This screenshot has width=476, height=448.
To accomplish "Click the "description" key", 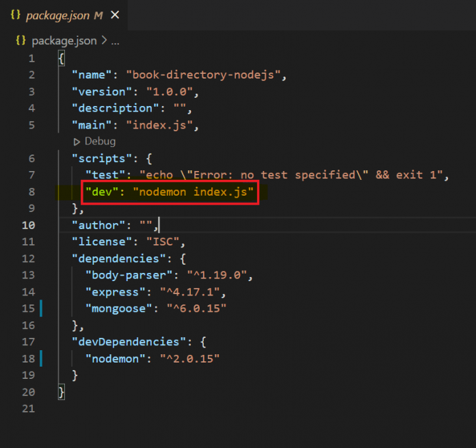I will click(116, 108).
